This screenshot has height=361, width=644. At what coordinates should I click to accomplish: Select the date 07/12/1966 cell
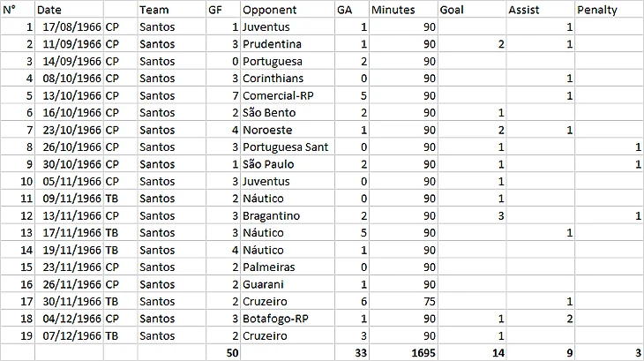(x=69, y=335)
